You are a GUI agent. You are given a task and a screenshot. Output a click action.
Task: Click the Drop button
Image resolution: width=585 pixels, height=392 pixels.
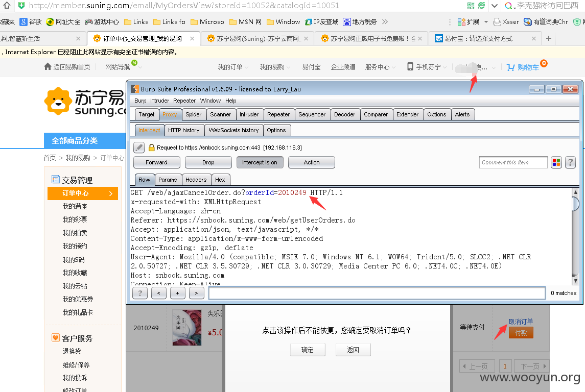pyautogui.click(x=208, y=162)
